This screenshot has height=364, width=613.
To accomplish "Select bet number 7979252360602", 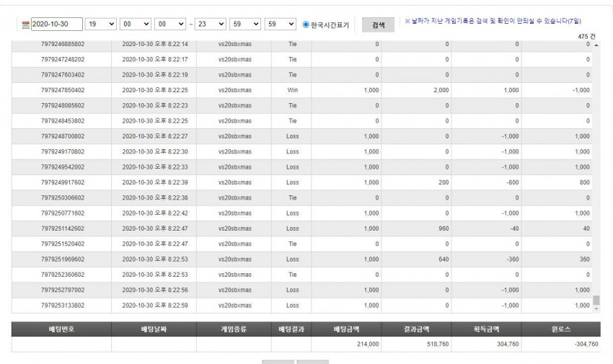I will (x=63, y=275).
